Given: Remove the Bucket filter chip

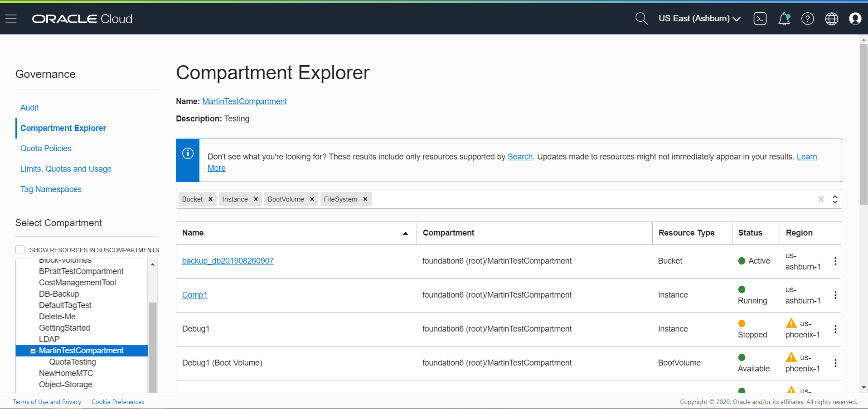Looking at the screenshot, I should pos(210,199).
